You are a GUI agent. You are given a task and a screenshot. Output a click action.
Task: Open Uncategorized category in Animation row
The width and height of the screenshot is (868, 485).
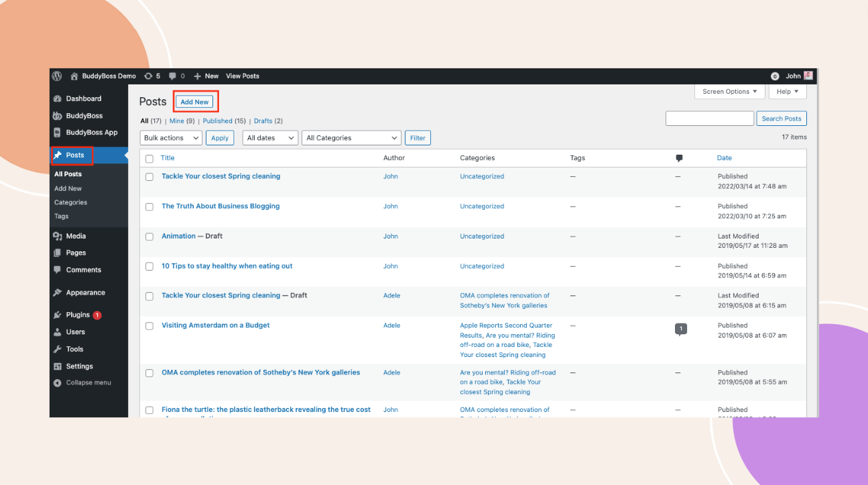[482, 236]
